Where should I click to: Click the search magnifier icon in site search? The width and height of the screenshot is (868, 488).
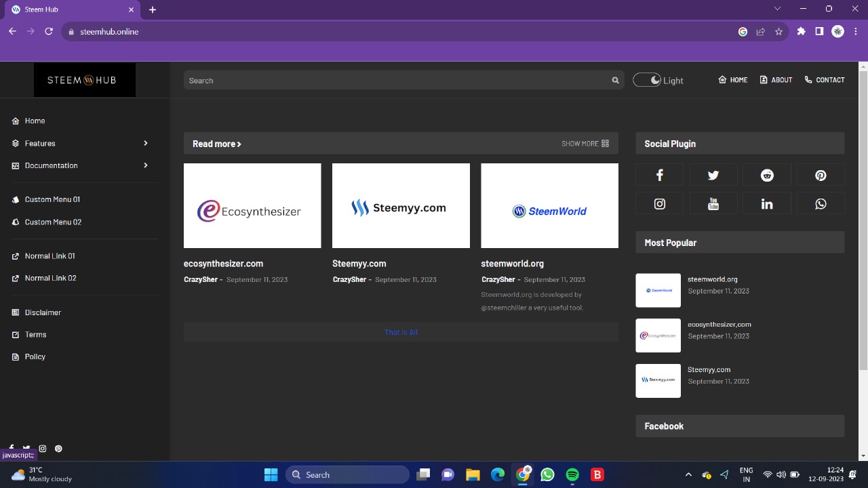pos(615,80)
